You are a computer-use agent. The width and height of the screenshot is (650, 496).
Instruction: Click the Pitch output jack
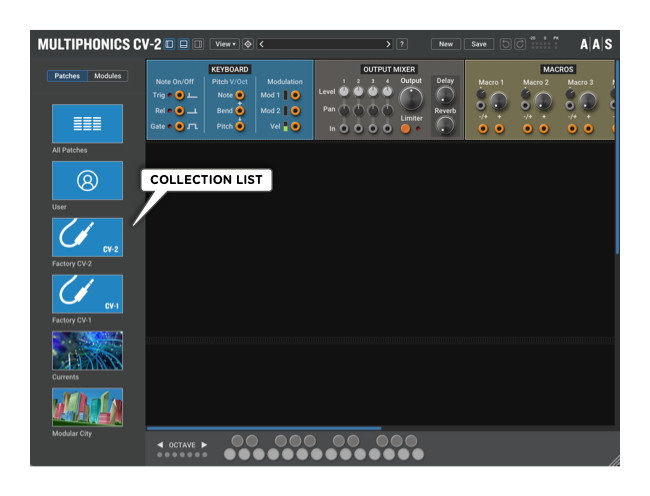240,126
